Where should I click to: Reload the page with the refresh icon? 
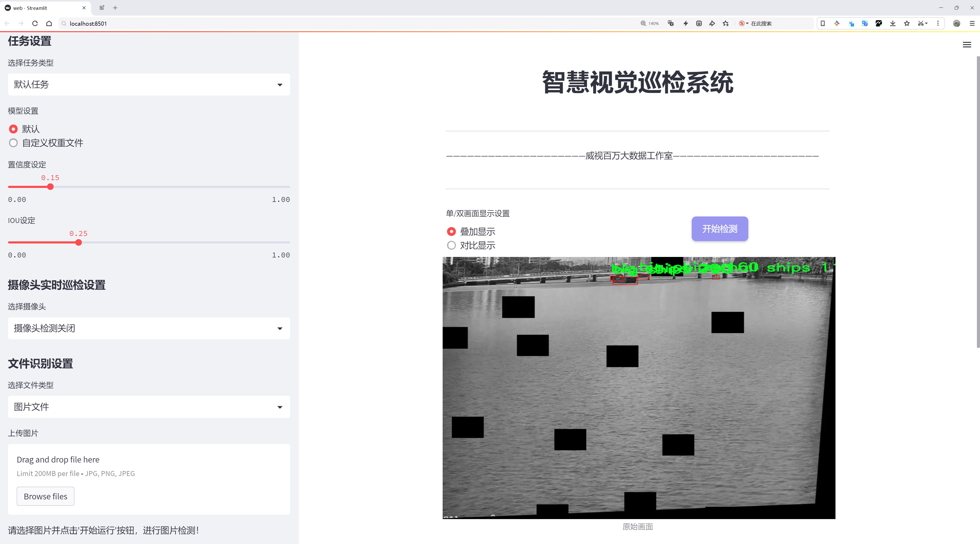(35, 24)
